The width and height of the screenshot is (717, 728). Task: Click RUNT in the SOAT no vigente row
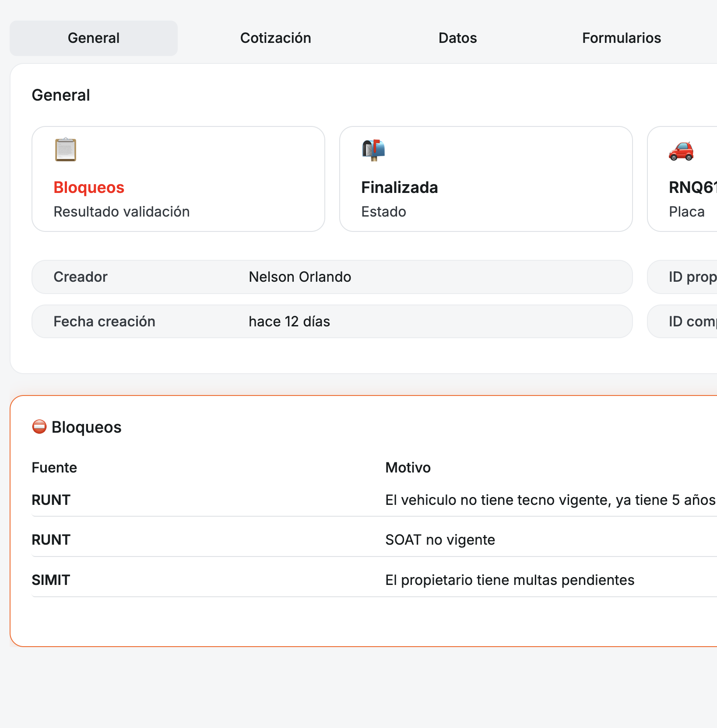coord(51,540)
